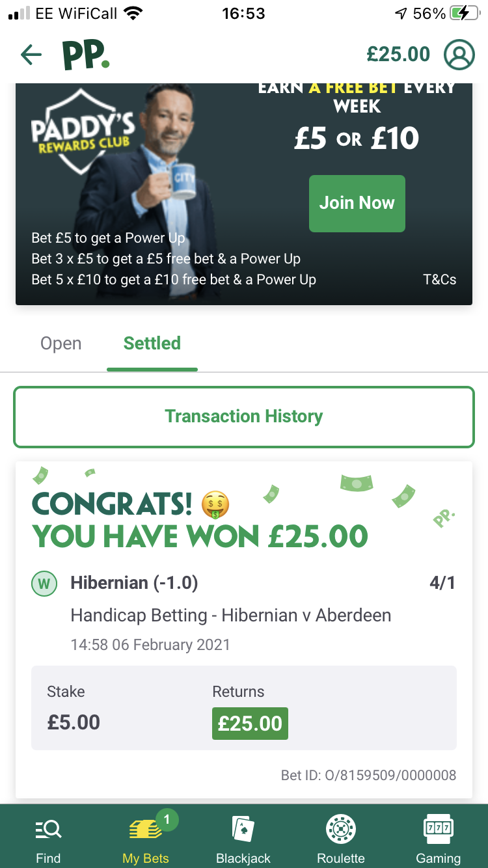Tap the Paddy's Rewards Club banner image

point(244,194)
